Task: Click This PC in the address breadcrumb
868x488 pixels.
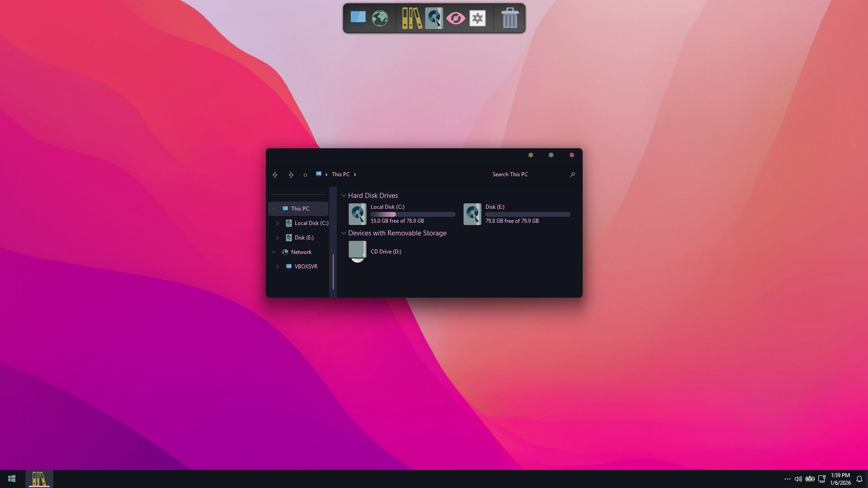Action: [340, 174]
